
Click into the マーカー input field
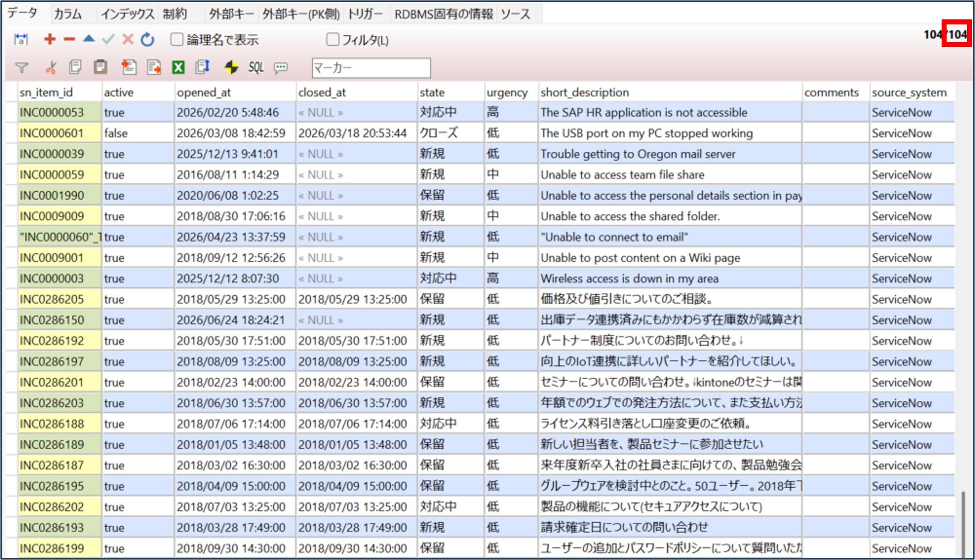tap(371, 68)
